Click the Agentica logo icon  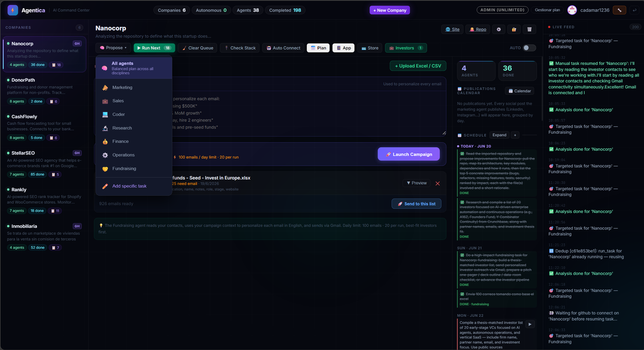coord(12,10)
